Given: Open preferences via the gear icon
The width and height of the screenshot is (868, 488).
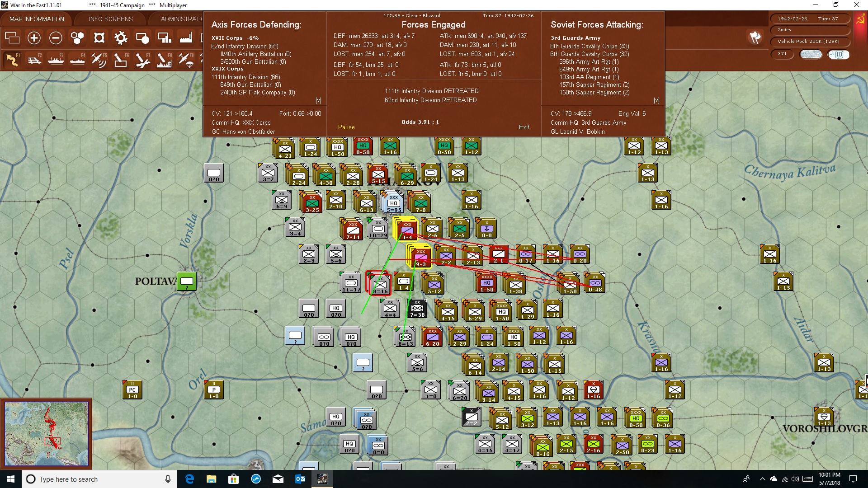Looking at the screenshot, I should pos(121,38).
